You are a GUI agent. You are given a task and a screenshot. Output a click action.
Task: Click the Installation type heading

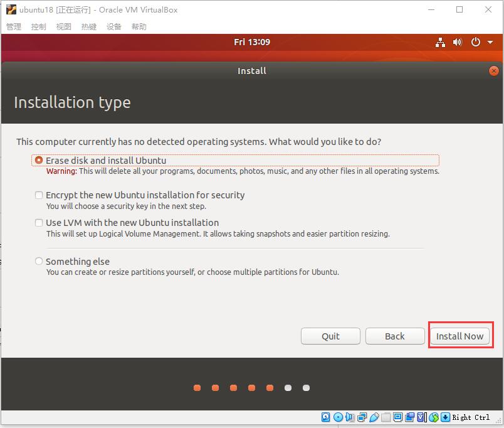(x=72, y=103)
